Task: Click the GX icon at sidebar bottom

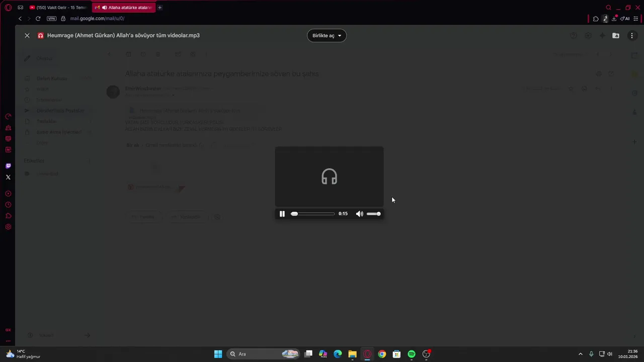Action: pos(8,330)
